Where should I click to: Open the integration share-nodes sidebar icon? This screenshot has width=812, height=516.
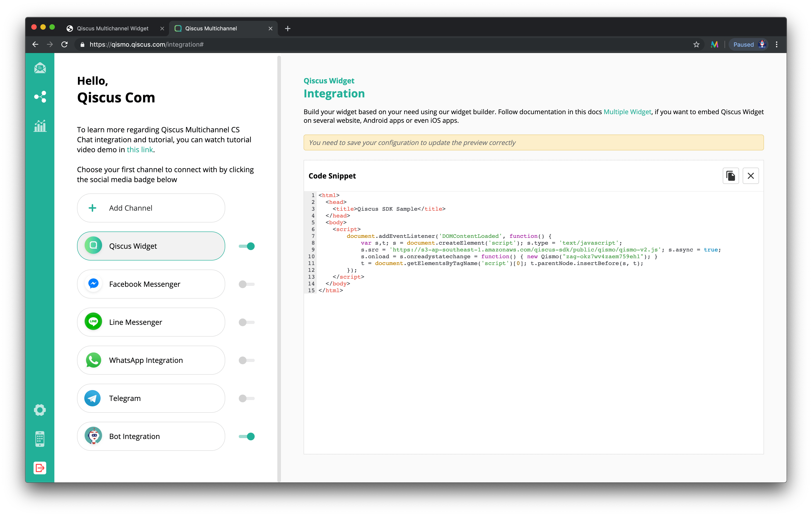tap(40, 97)
